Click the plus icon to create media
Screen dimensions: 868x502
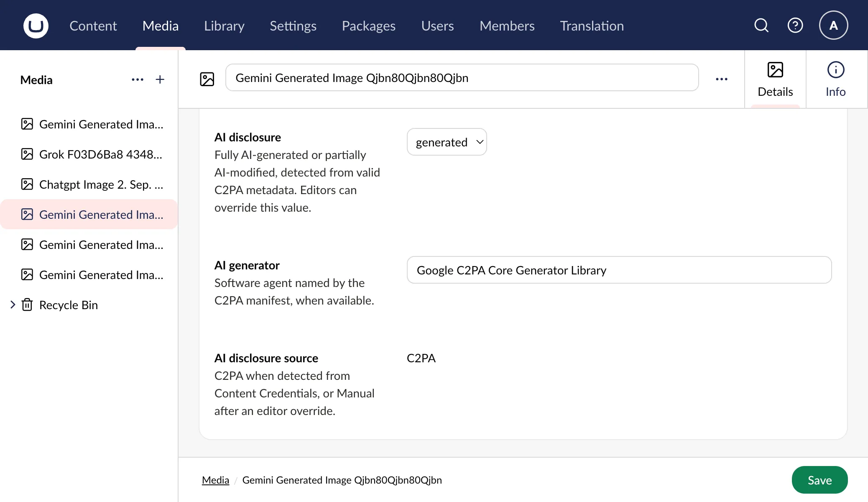click(160, 79)
